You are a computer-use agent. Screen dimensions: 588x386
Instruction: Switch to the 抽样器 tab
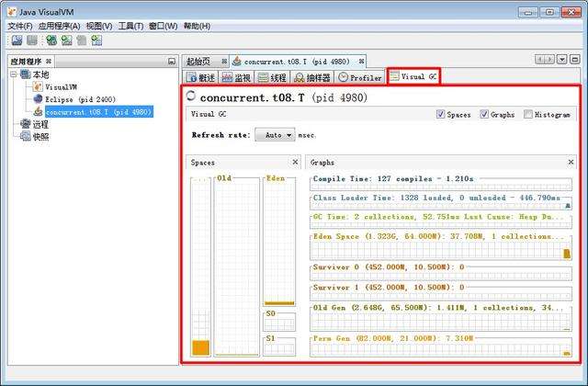point(312,77)
